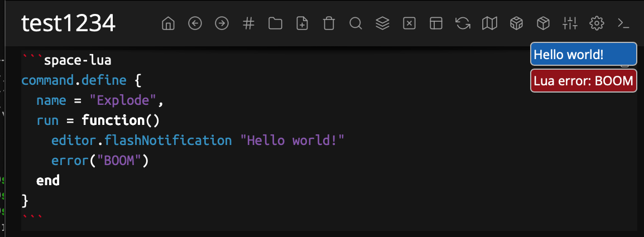Create a new page with file-plus icon
This screenshot has width=644, height=237.
[x=302, y=23]
